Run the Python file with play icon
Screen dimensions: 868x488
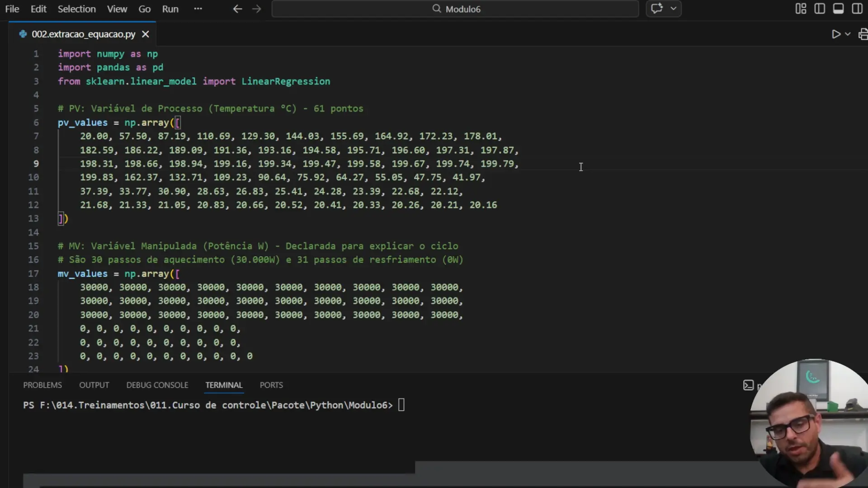pyautogui.click(x=836, y=34)
